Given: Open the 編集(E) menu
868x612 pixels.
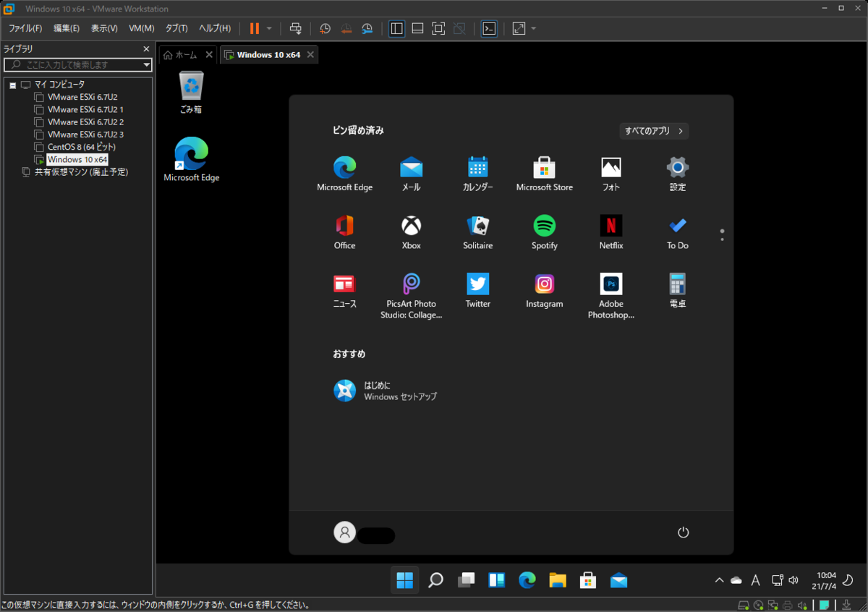Looking at the screenshot, I should (x=67, y=28).
